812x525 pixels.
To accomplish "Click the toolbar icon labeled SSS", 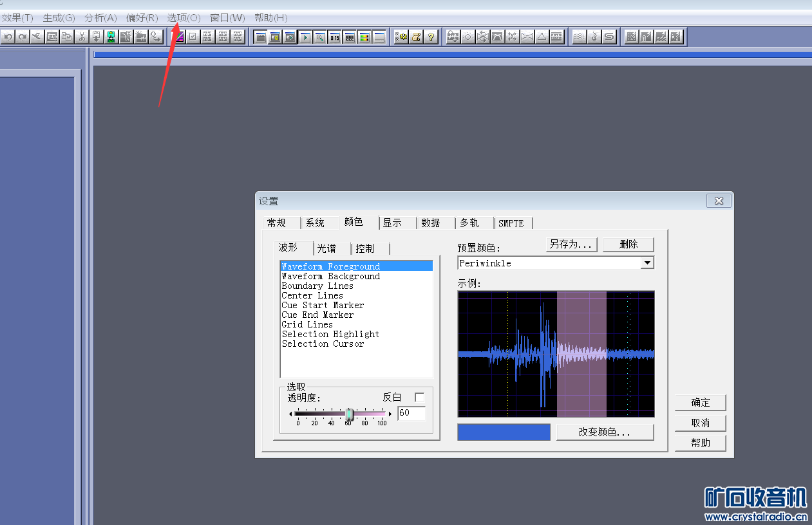I will [x=661, y=37].
